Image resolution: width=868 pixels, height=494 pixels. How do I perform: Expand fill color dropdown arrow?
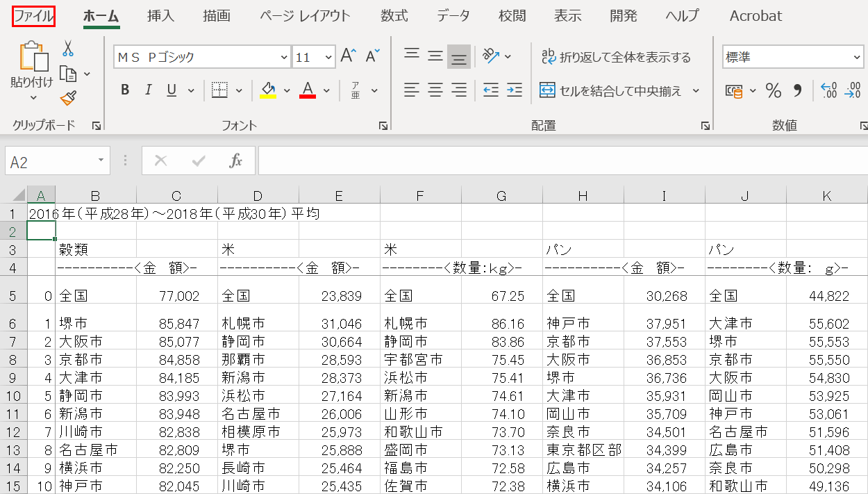(287, 90)
